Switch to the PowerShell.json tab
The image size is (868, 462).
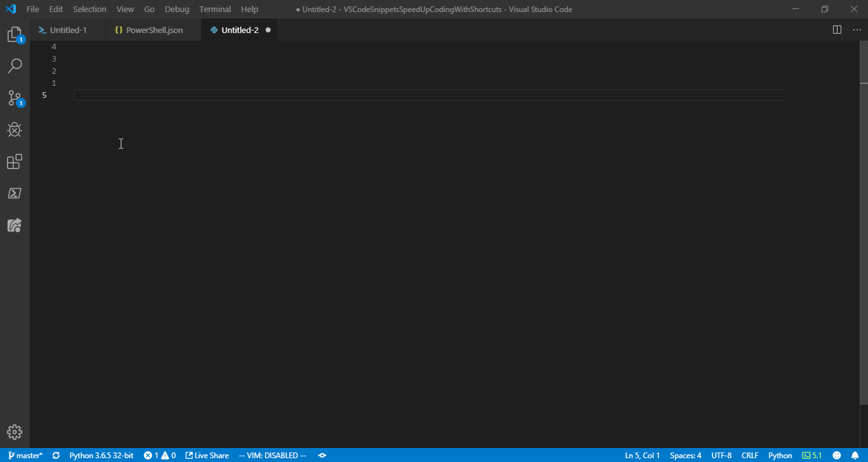point(154,30)
